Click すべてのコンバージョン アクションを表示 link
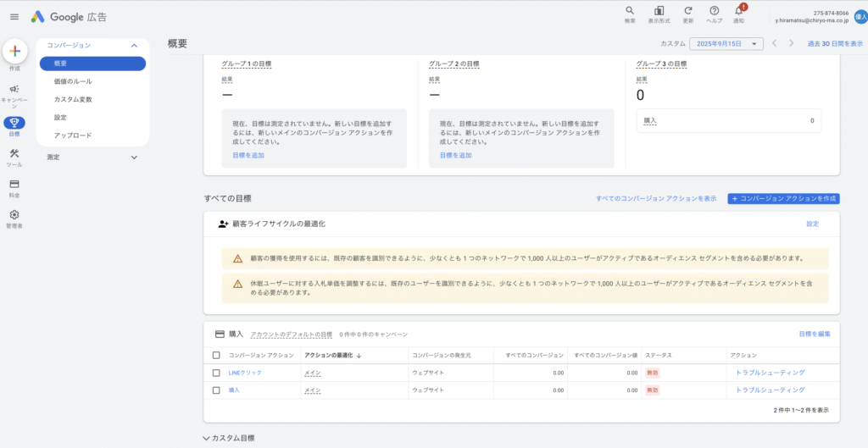The height and width of the screenshot is (448, 868). click(655, 198)
